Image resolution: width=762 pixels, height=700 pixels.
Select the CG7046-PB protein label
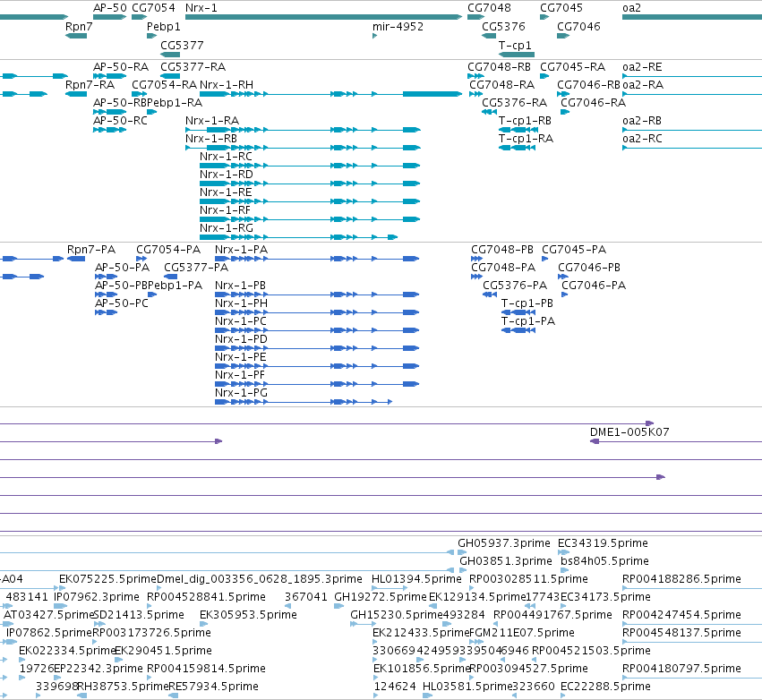tap(588, 268)
